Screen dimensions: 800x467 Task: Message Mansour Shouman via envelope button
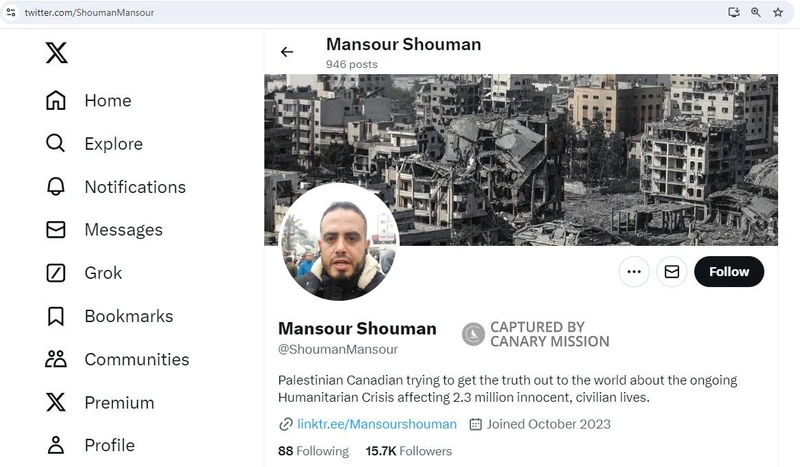pyautogui.click(x=672, y=271)
